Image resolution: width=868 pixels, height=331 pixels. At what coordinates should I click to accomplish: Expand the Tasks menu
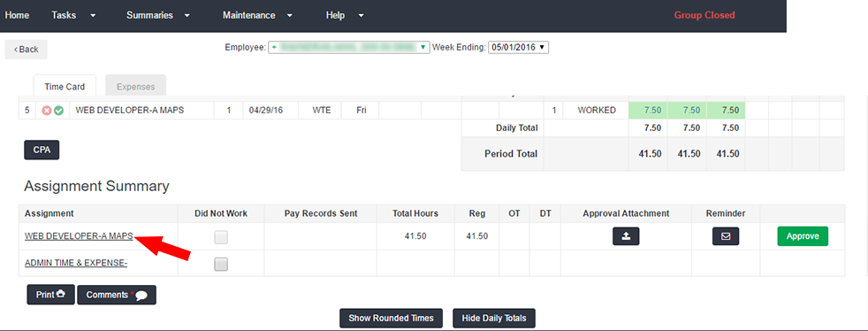click(x=73, y=16)
